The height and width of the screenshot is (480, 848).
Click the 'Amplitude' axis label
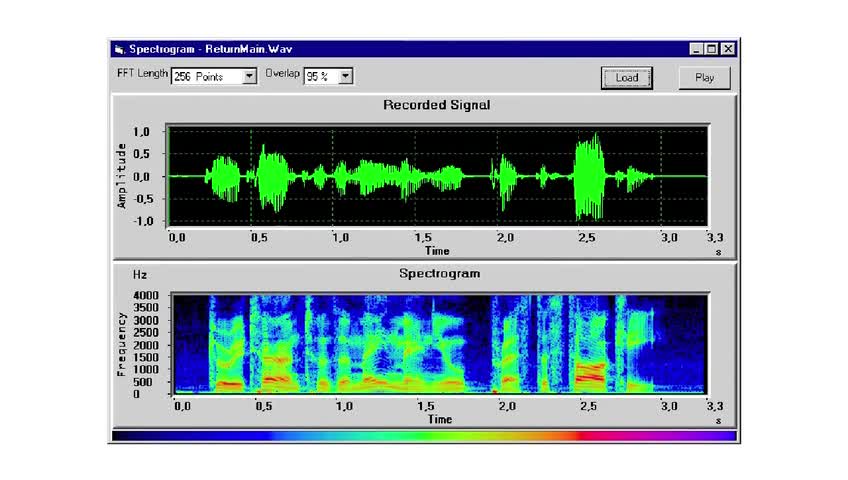[x=121, y=176]
